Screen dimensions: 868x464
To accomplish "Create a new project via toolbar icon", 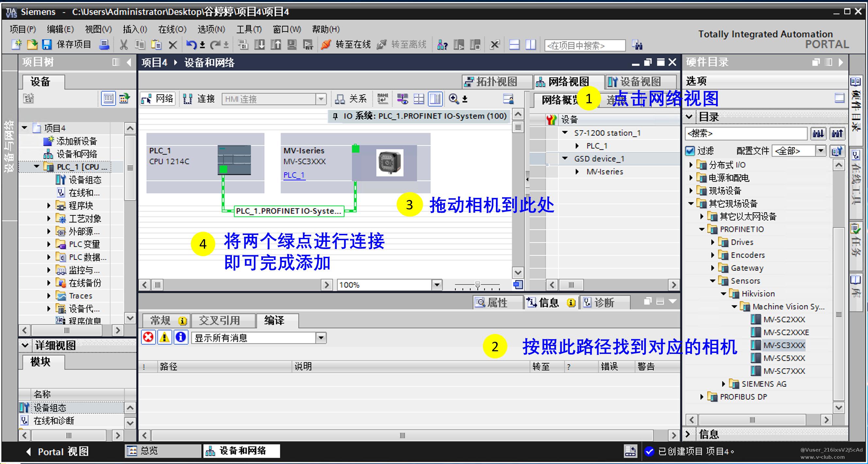I will click(x=17, y=44).
